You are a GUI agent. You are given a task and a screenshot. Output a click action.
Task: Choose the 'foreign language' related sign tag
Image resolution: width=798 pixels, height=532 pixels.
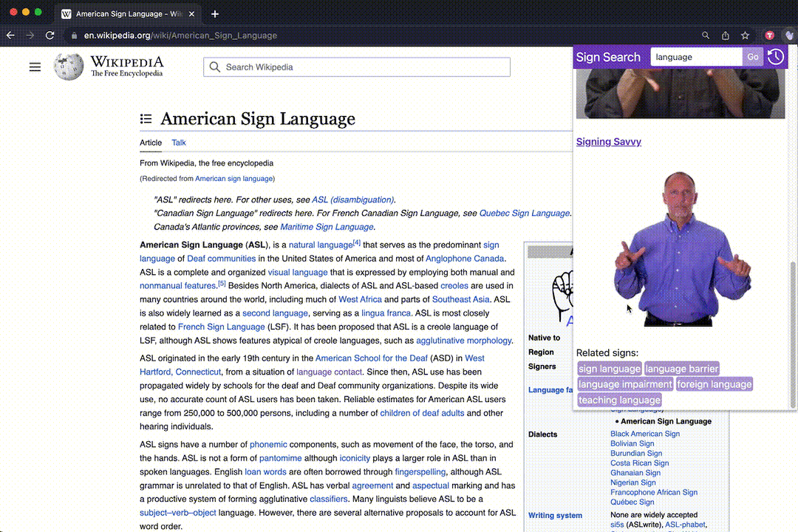[714, 384]
